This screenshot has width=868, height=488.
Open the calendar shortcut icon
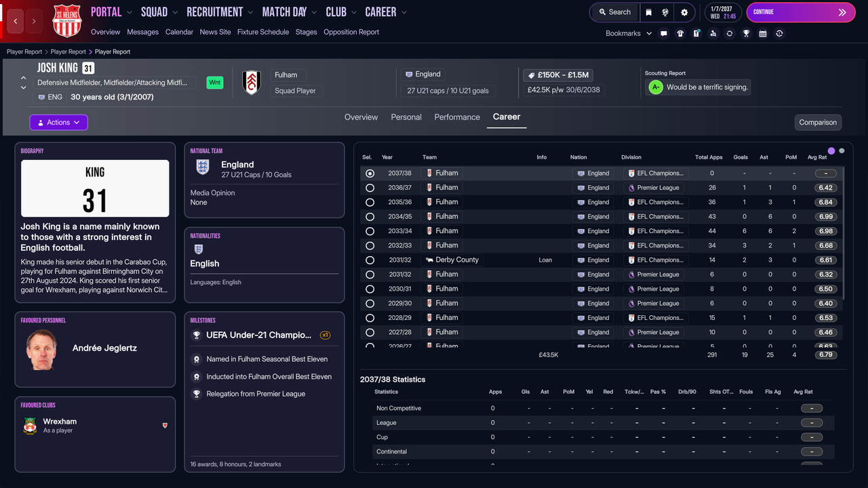click(x=763, y=33)
